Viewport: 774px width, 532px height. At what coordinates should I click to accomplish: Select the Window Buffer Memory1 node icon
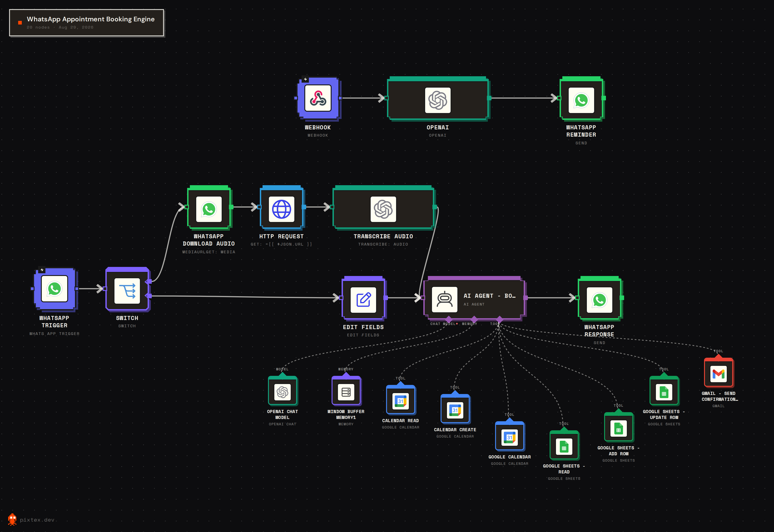coord(346,392)
